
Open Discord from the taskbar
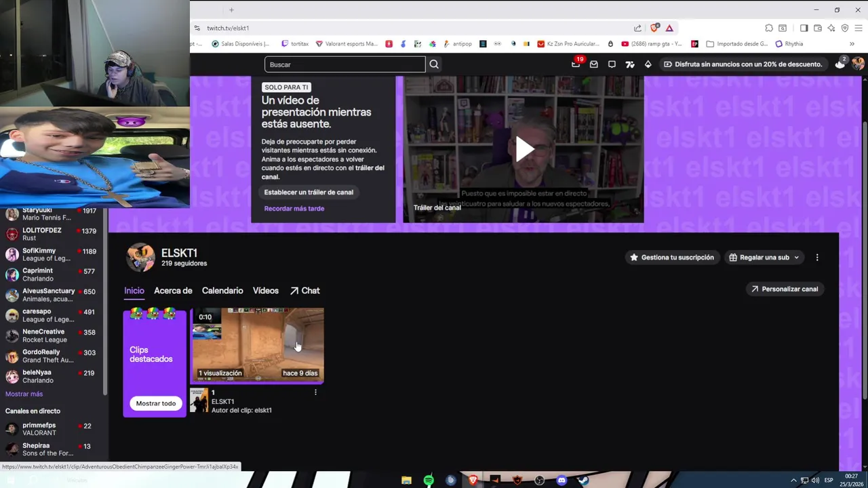pos(561,480)
